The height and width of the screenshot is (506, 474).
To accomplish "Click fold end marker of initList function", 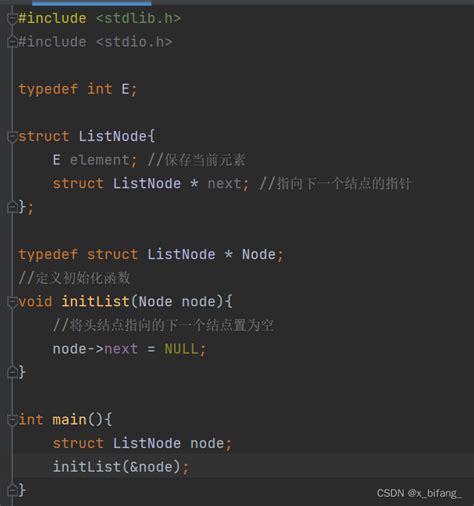I will tap(12, 372).
